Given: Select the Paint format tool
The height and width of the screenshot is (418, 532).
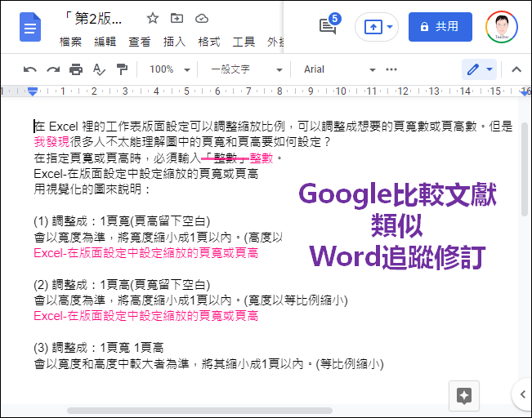Looking at the screenshot, I should [122, 69].
